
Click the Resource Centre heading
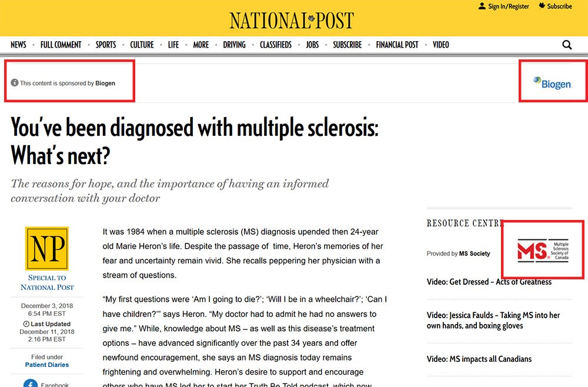[x=465, y=223]
